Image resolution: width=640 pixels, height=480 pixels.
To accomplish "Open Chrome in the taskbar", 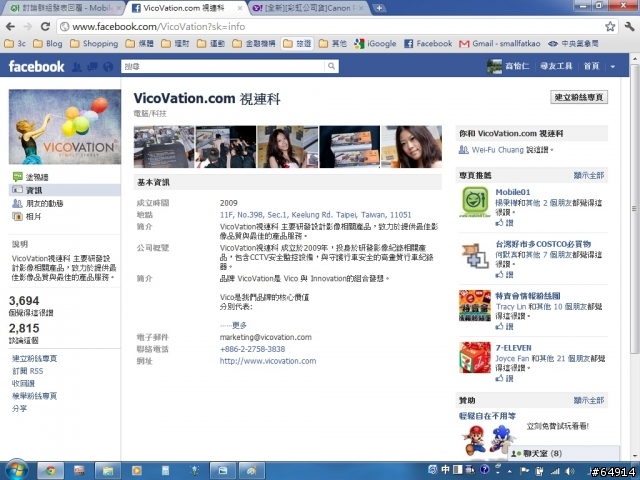I will (x=51, y=471).
